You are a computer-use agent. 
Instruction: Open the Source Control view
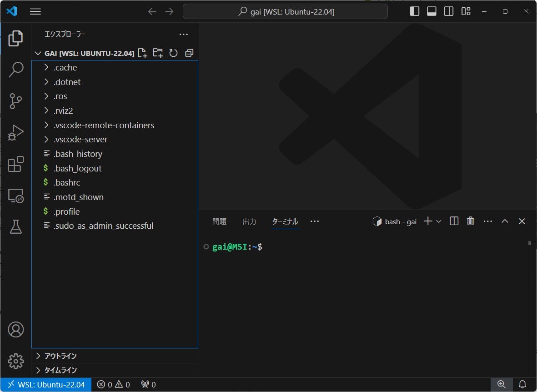tap(15, 101)
